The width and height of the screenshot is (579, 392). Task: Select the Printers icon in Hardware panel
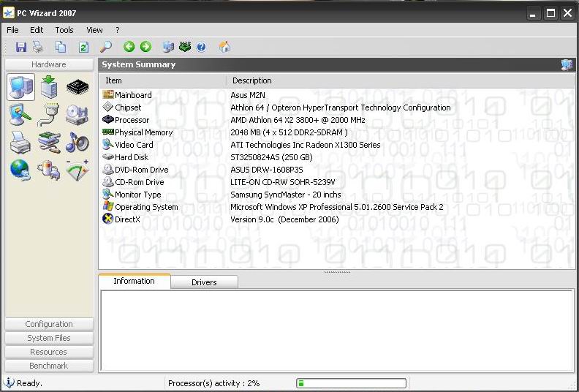tap(20, 143)
